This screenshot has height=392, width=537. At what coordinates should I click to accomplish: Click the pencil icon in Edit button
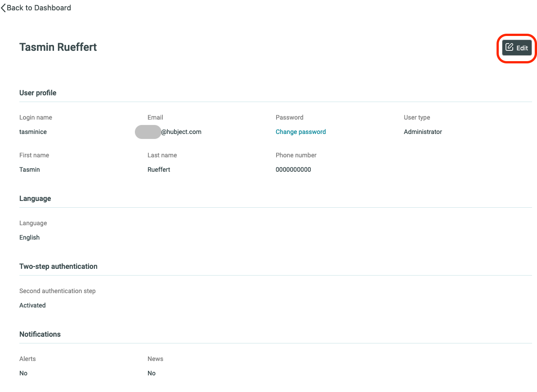click(x=509, y=47)
